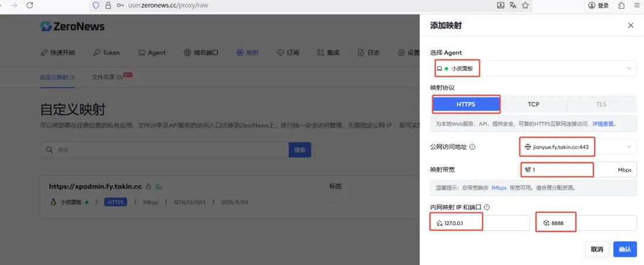Open the statistics chart icon beside xpadmin address
644x265 pixels.
point(158,186)
